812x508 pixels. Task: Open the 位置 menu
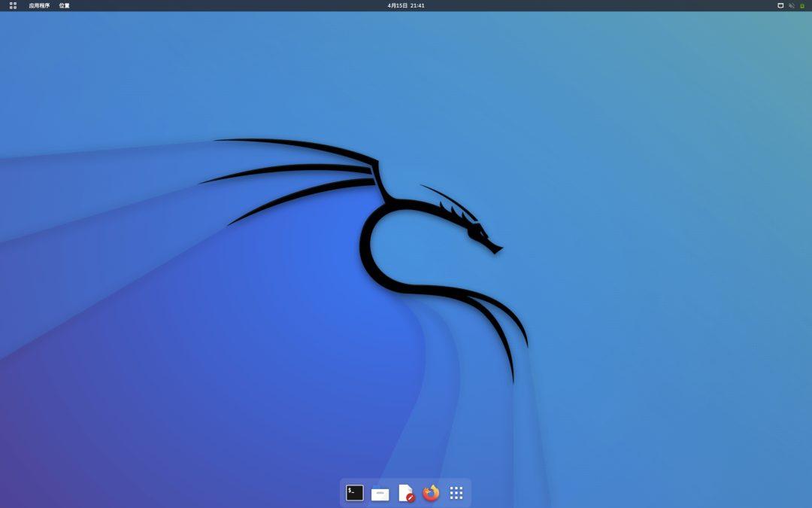pyautogui.click(x=64, y=6)
